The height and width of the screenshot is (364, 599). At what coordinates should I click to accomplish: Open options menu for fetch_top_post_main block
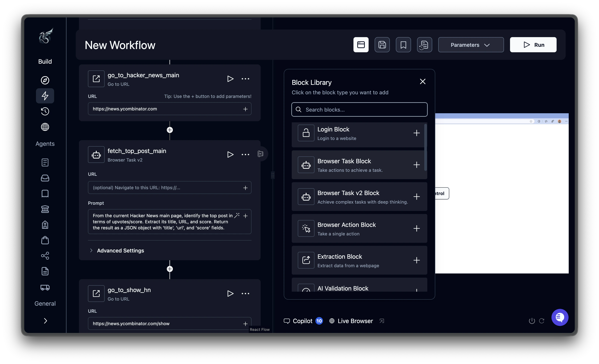(245, 155)
